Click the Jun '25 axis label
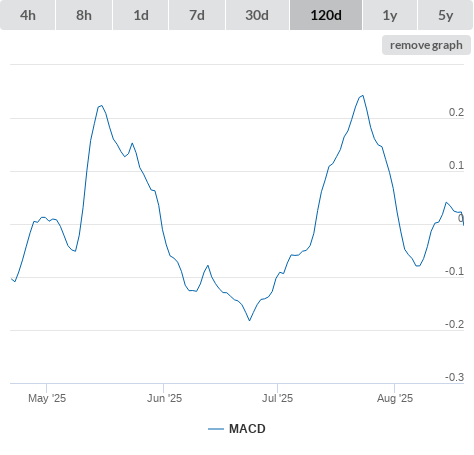Screen dimensions: 474x455 point(164,398)
